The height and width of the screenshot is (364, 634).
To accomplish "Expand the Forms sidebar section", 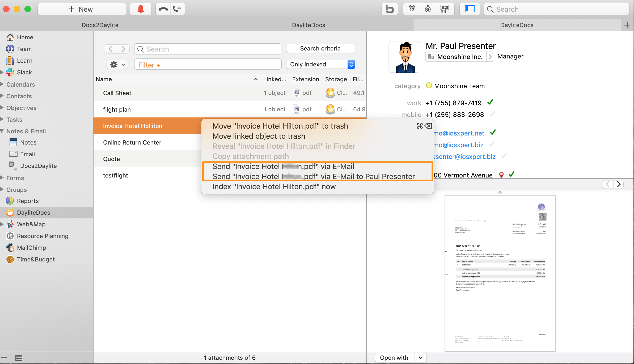I will click(2, 178).
